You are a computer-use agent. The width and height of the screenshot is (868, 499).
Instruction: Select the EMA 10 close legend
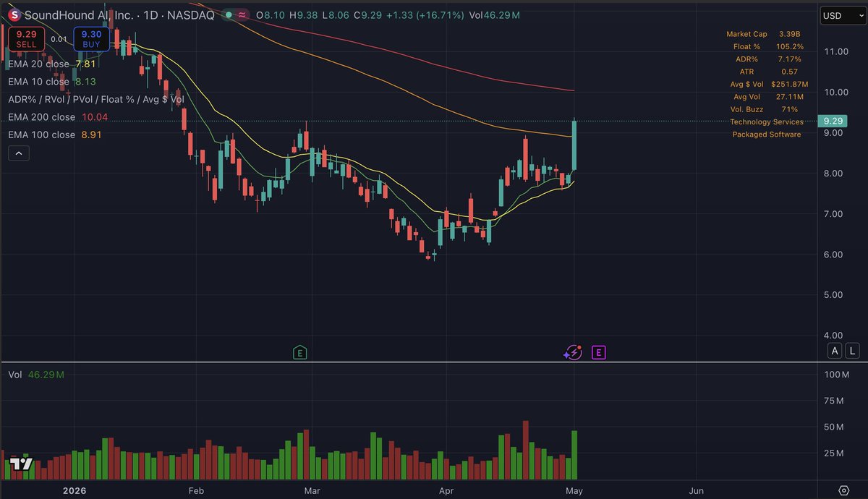pos(52,82)
